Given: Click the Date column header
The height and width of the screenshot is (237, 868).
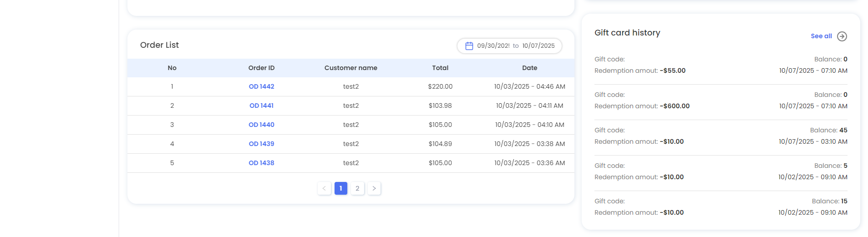Looking at the screenshot, I should [529, 68].
